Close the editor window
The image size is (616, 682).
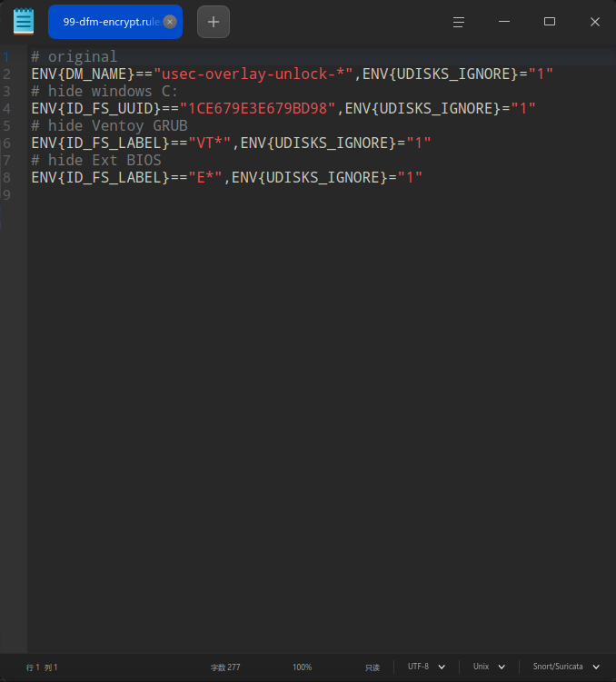pyautogui.click(x=595, y=21)
